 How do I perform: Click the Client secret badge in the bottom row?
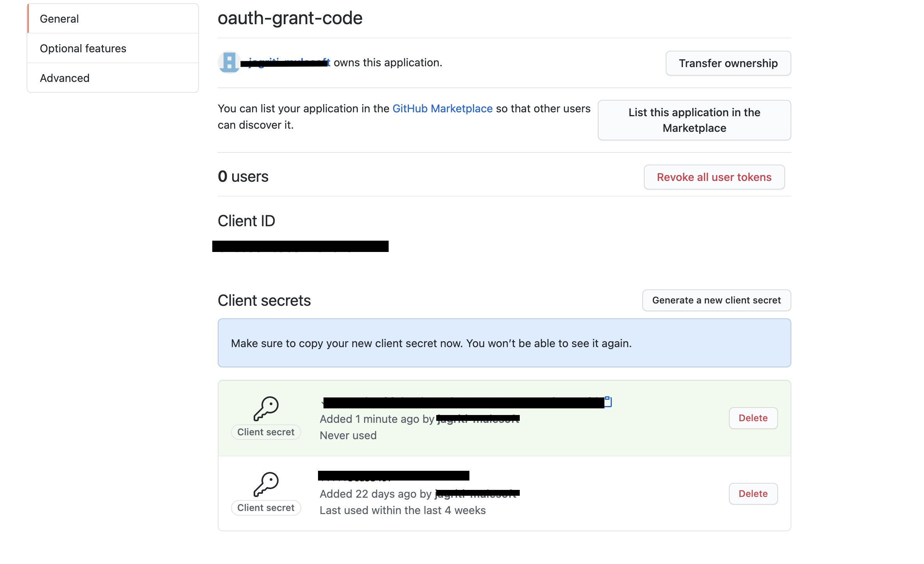[x=266, y=508]
